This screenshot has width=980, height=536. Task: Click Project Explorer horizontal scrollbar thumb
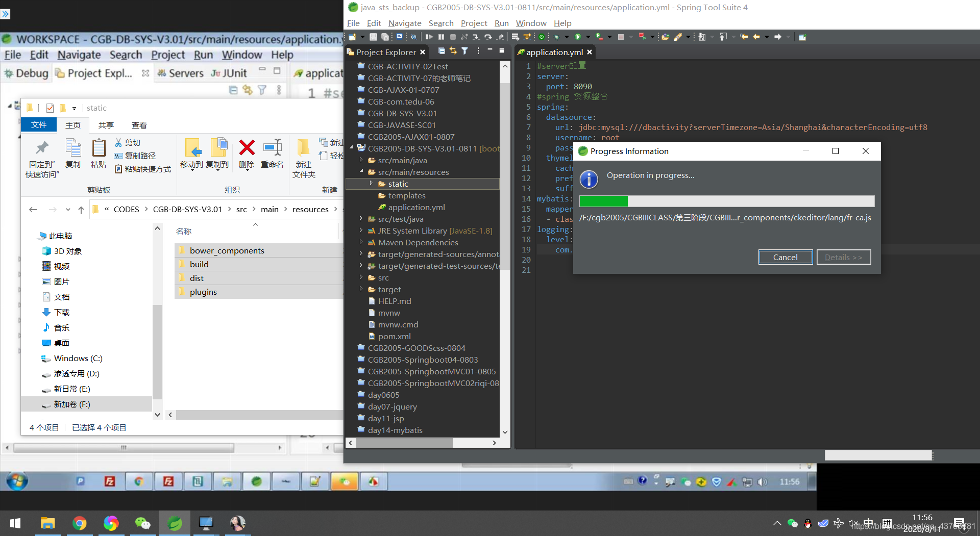tap(404, 443)
